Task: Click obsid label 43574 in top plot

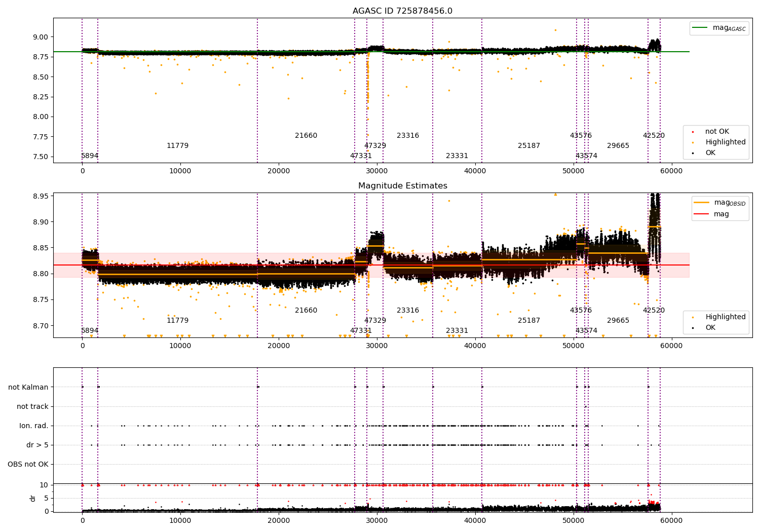Action: [586, 156]
